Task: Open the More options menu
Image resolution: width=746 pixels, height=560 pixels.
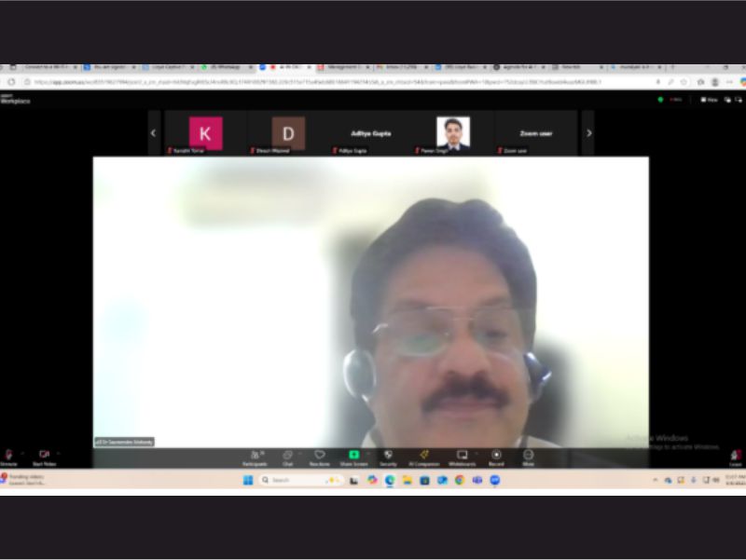Action: 528,455
